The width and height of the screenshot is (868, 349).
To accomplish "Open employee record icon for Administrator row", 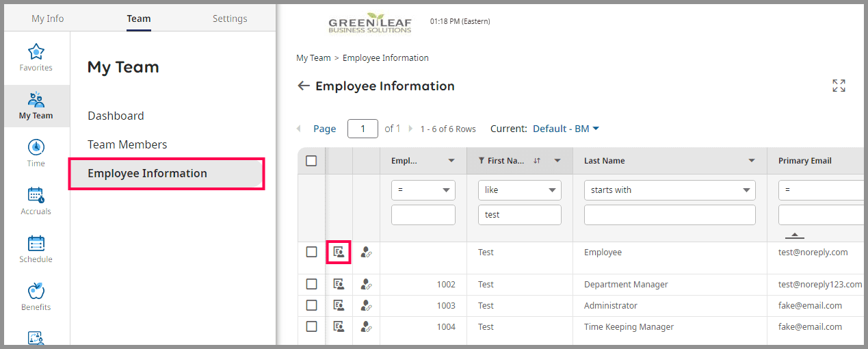I will pyautogui.click(x=339, y=305).
